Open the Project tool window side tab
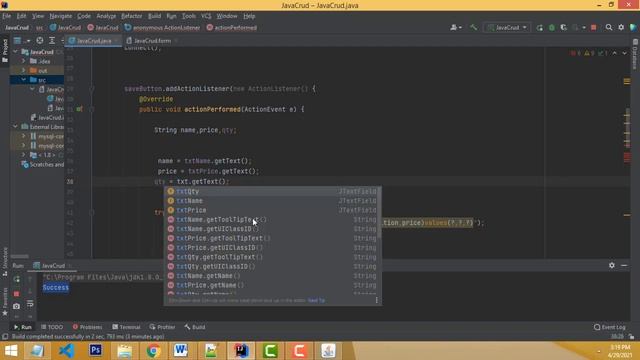 5,50
